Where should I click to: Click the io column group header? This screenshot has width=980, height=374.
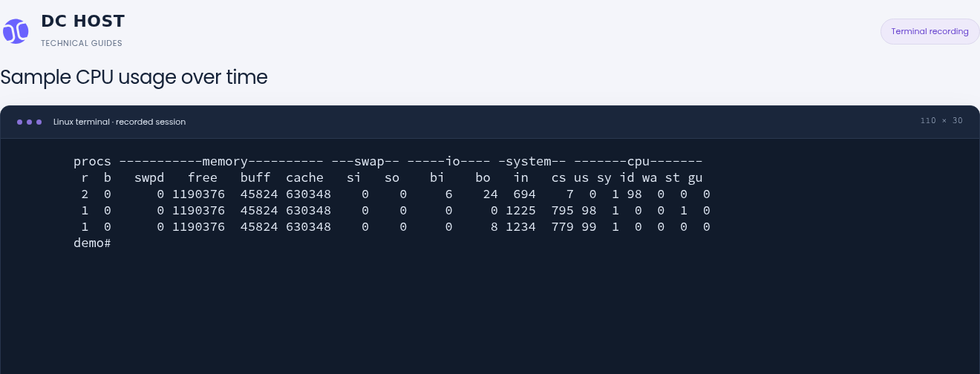[x=449, y=161]
